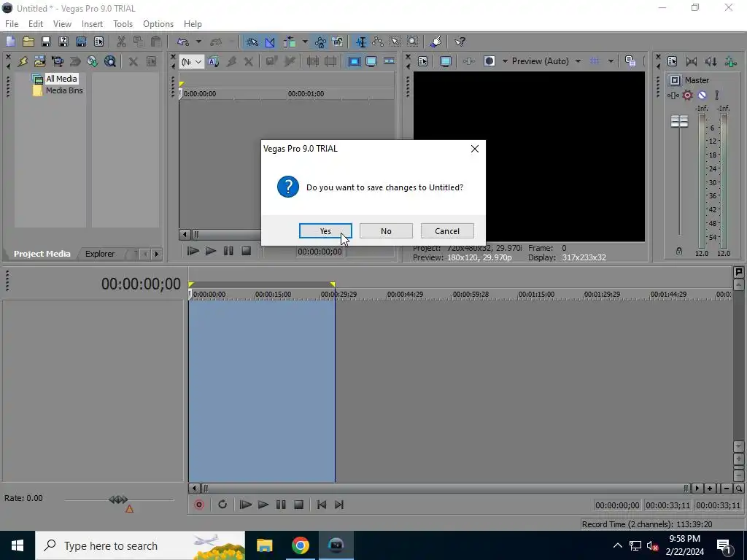Select All Media in the media tree

coord(61,79)
